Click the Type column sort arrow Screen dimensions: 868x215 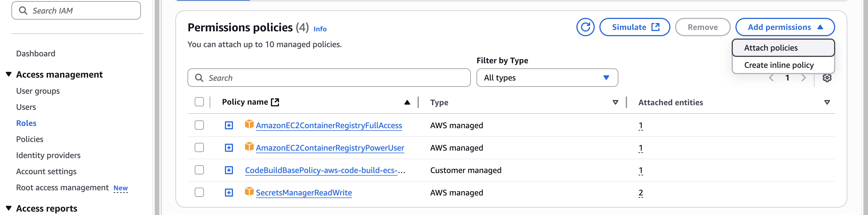tap(615, 102)
